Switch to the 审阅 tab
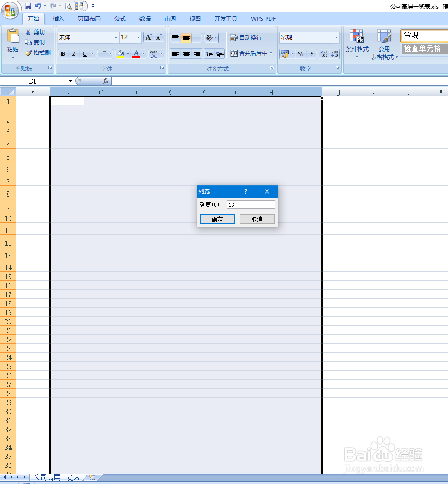Viewport: 448px width, 484px height. 170,19
